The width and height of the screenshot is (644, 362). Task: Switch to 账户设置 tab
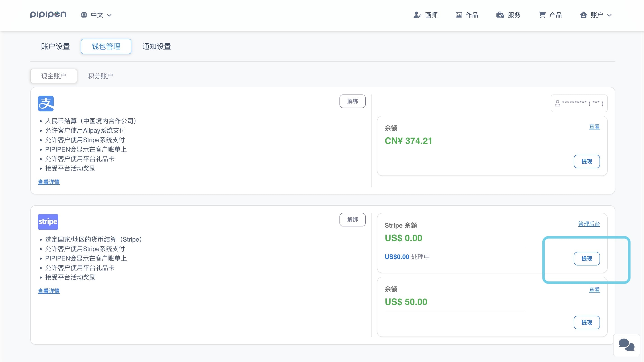pos(55,46)
